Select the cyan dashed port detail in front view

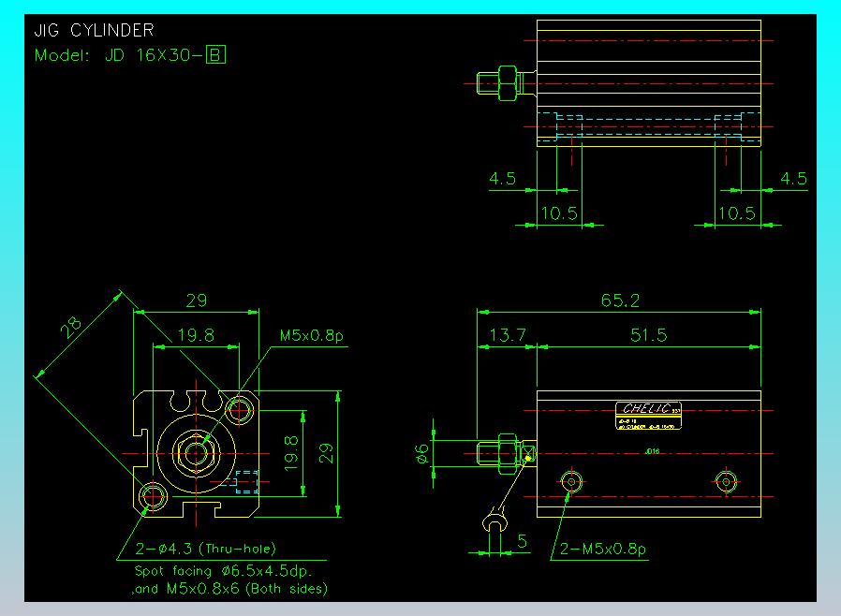(246, 481)
